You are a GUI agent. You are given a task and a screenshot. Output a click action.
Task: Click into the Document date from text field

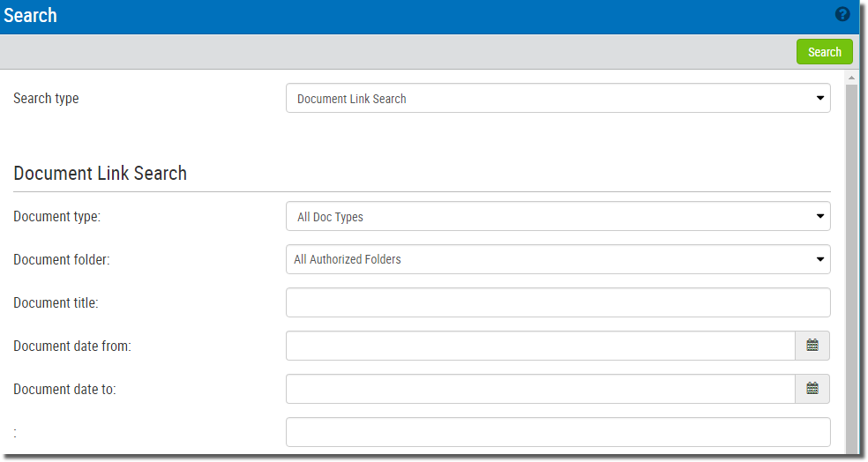(540, 346)
